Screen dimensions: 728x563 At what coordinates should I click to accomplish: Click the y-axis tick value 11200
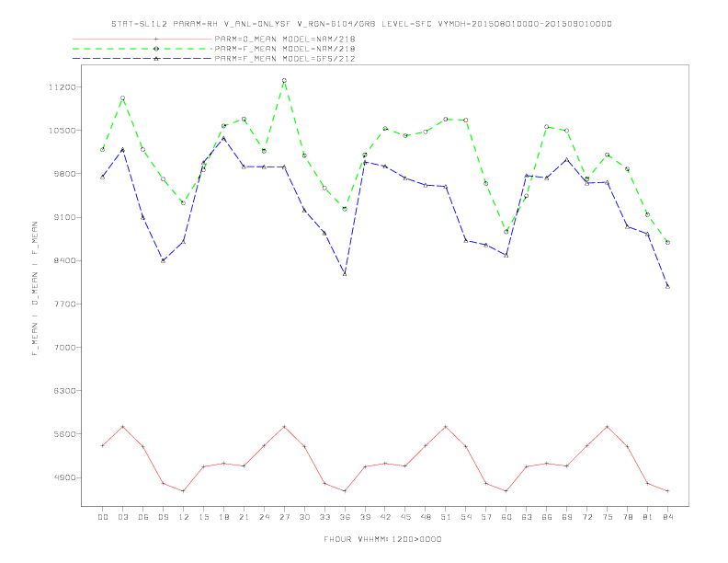click(x=63, y=86)
